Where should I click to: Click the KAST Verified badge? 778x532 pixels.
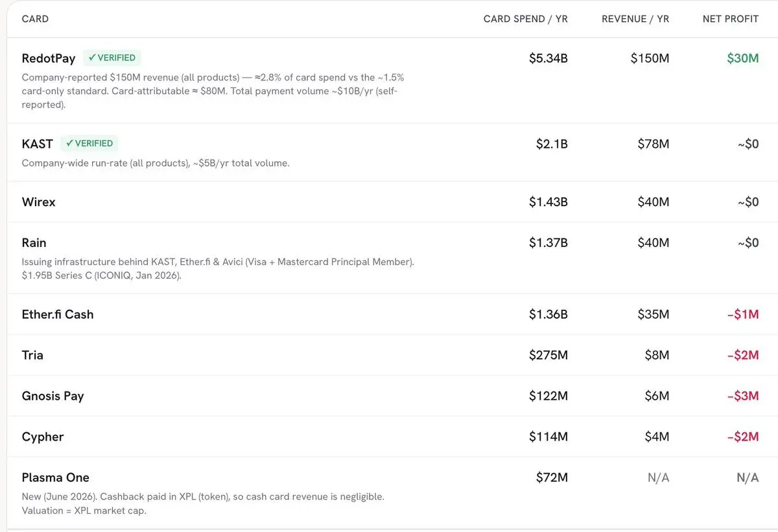point(89,143)
